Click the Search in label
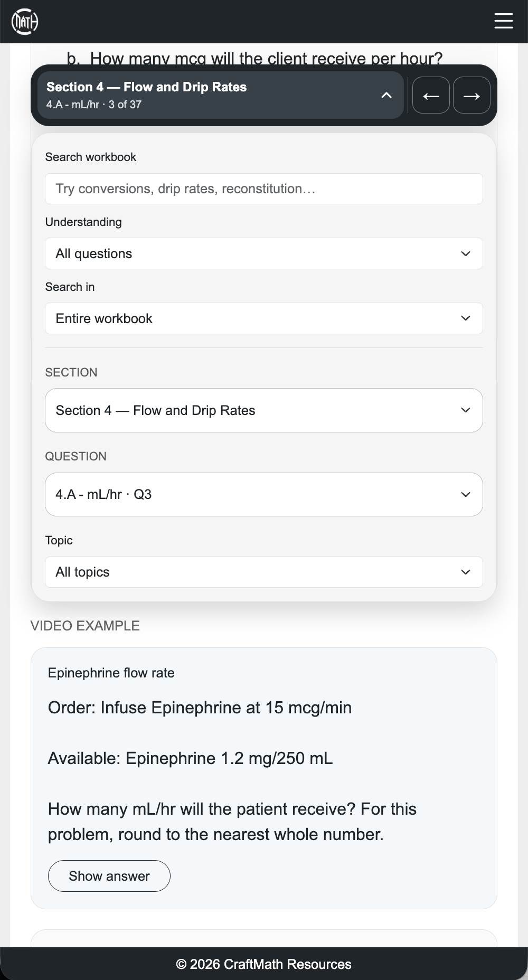 (x=70, y=287)
